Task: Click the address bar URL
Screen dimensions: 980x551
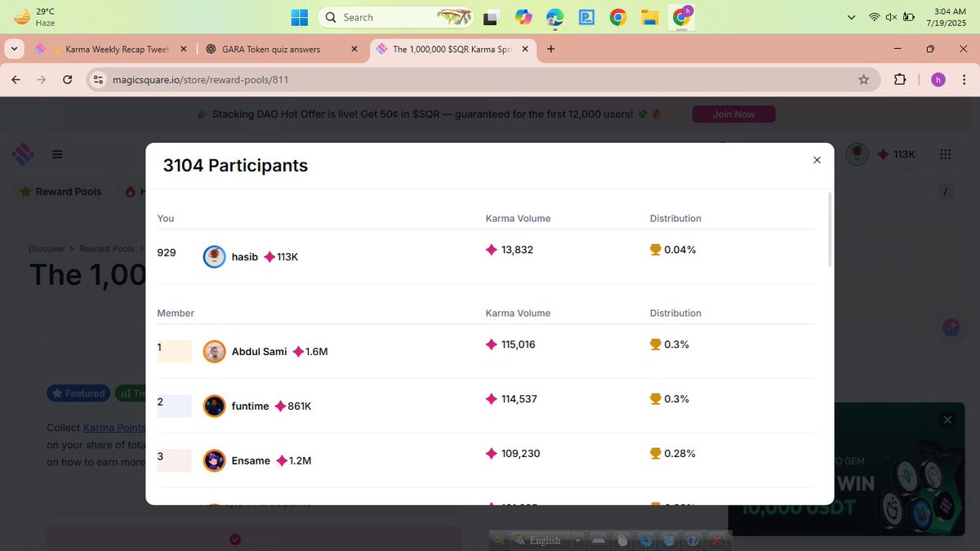Action: point(200,80)
